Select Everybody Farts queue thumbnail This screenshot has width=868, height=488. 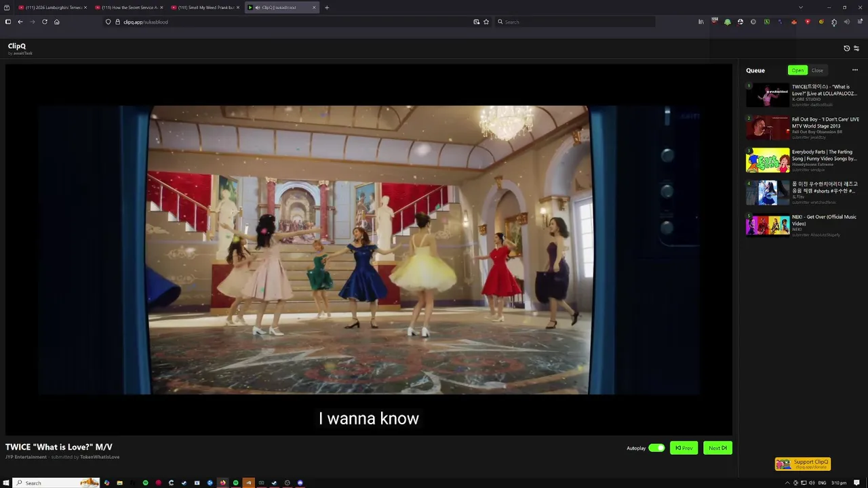768,161
